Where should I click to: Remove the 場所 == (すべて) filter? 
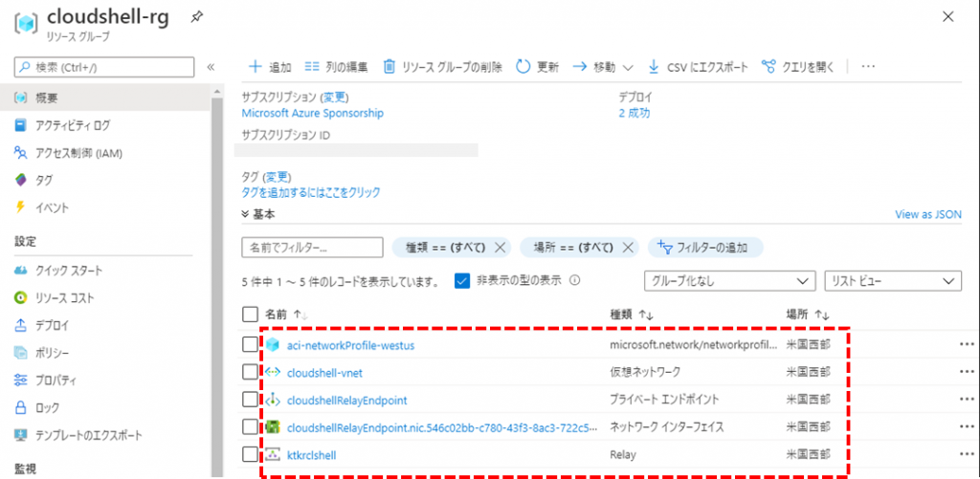(x=628, y=248)
